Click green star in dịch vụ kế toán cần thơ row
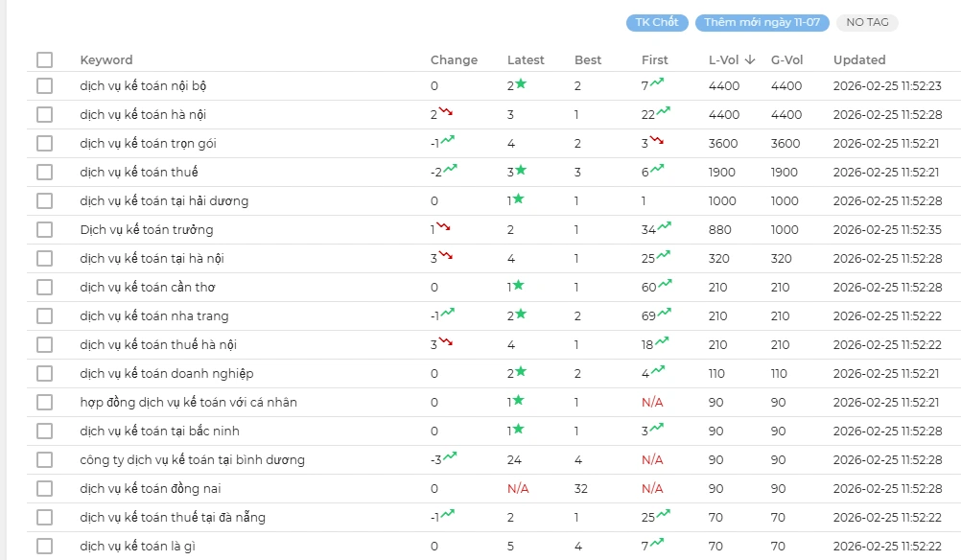 point(519,286)
